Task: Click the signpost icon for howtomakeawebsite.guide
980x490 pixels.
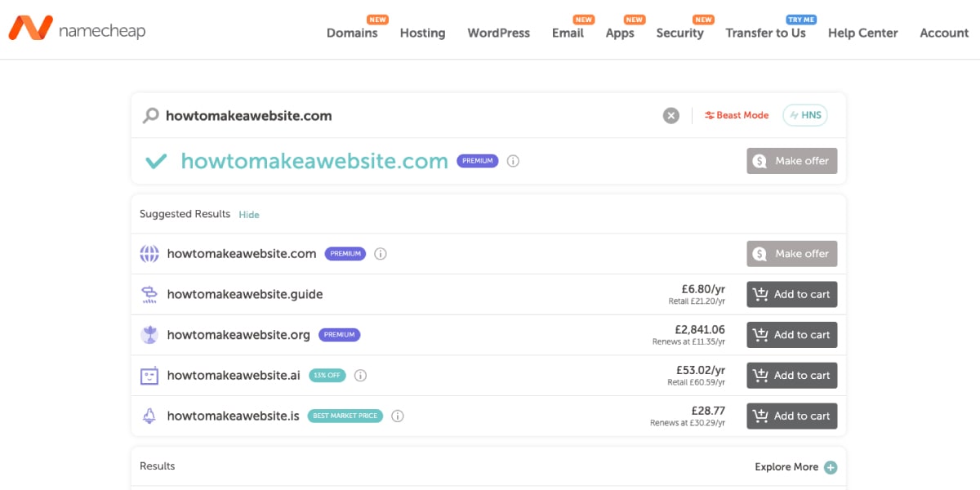Action: [149, 295]
